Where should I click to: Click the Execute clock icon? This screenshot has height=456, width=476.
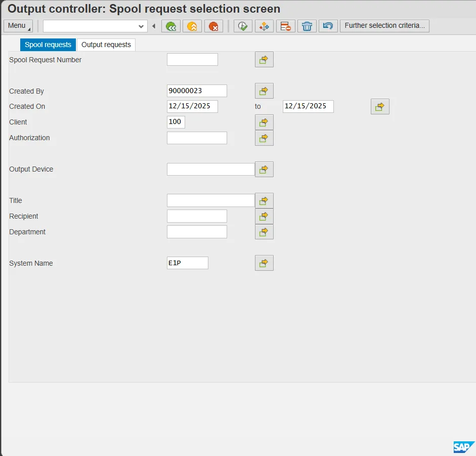[x=243, y=26]
